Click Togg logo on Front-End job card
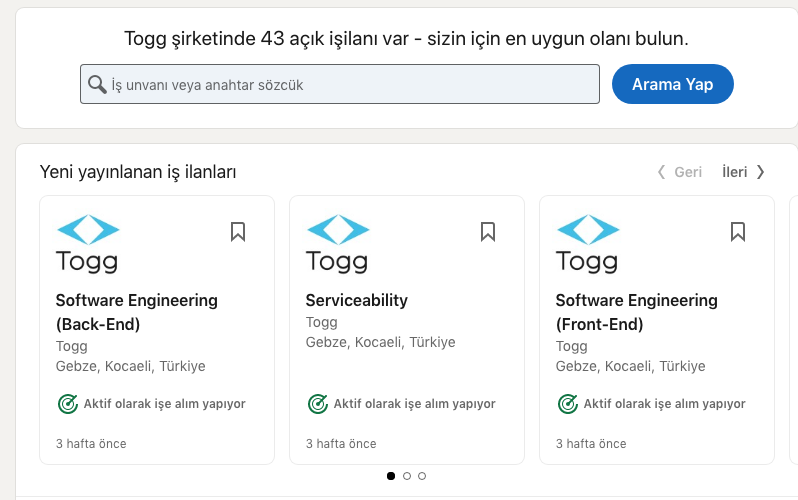This screenshot has width=798, height=500. coord(587,244)
